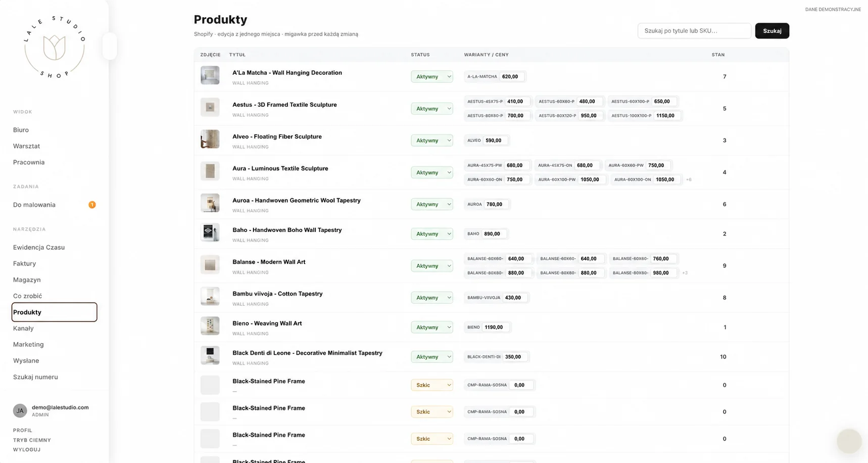Open the Kanały sidebar item

[x=23, y=328]
